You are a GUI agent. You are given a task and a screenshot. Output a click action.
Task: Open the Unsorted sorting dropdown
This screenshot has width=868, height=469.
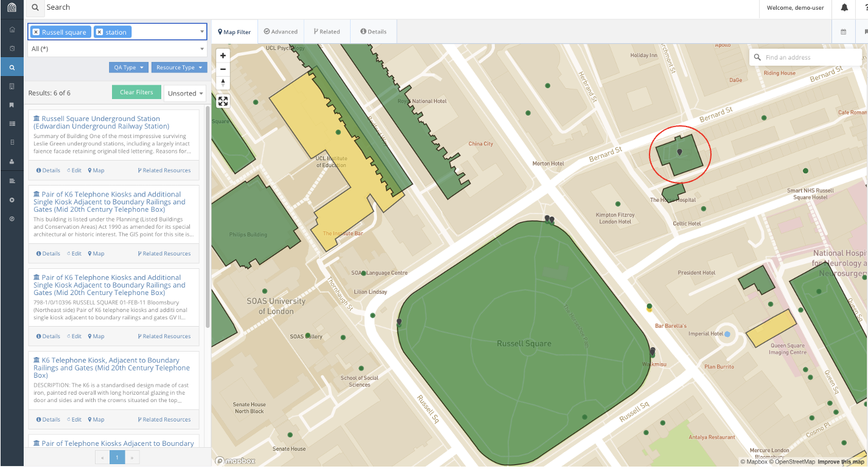pyautogui.click(x=184, y=92)
